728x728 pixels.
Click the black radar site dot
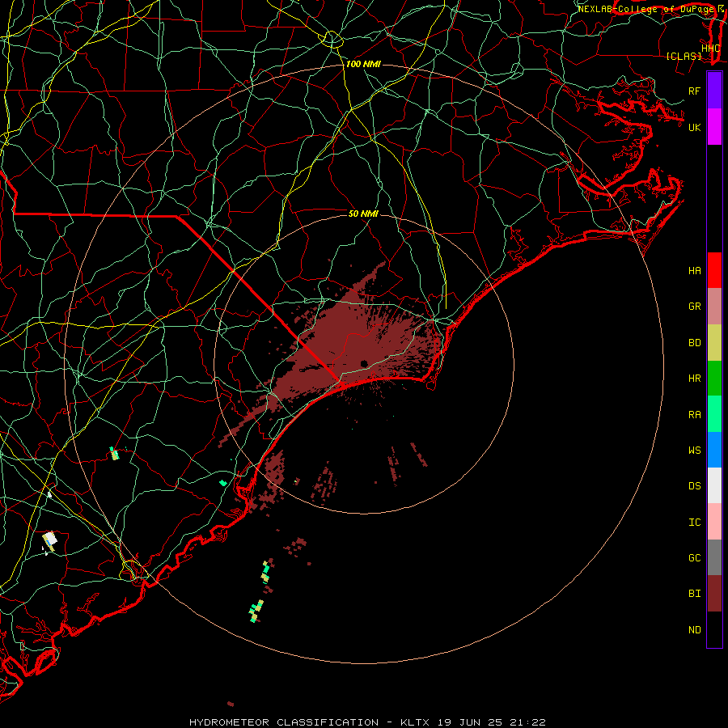[364, 363]
